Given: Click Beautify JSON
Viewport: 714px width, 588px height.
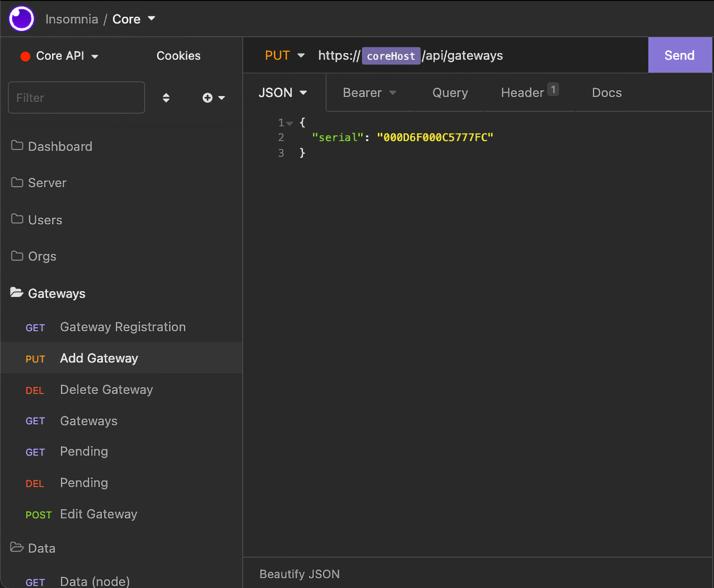Looking at the screenshot, I should [299, 574].
